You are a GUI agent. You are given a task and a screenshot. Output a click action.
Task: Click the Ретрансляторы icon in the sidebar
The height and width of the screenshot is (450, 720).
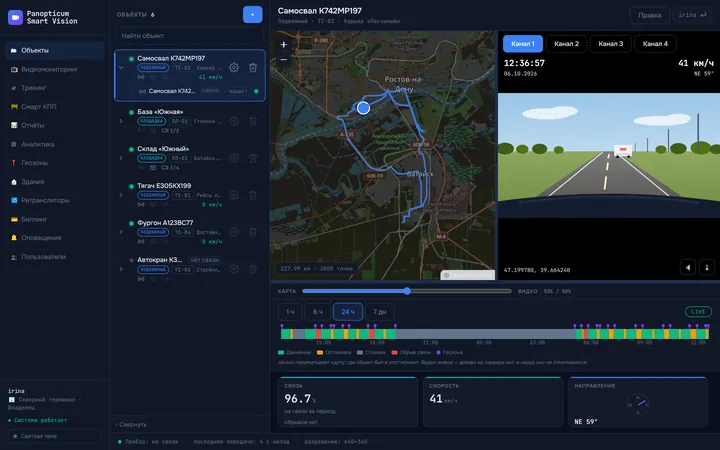[x=14, y=200]
